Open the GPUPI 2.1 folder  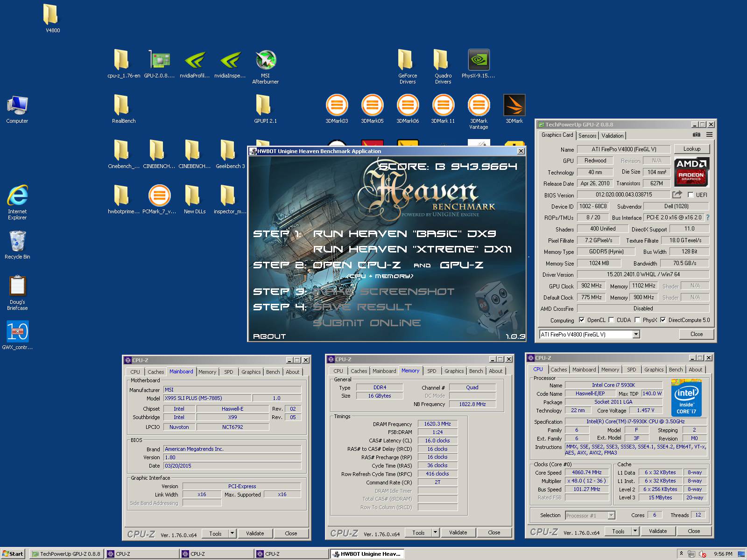click(x=265, y=109)
